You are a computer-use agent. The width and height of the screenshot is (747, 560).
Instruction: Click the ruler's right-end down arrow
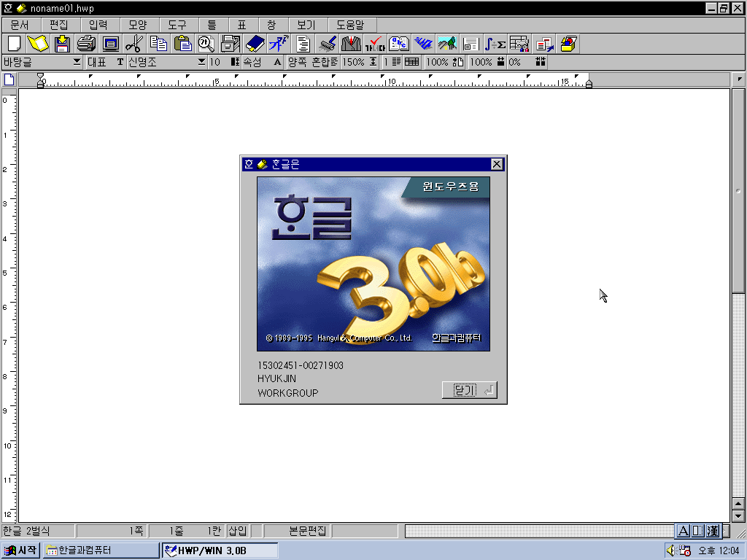pyautogui.click(x=739, y=79)
